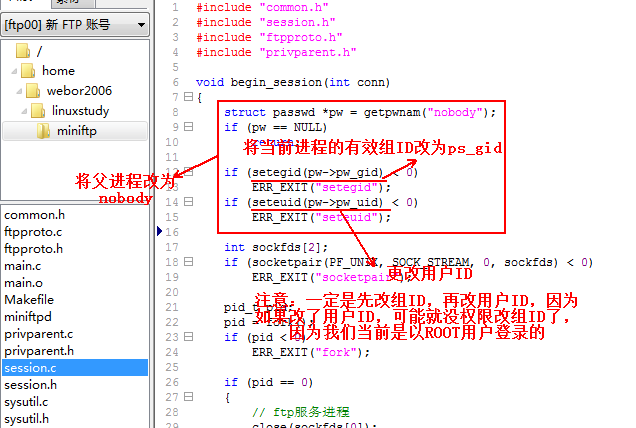Screen dimensions: 636x428
Task: Fold the code block at line 9
Action: (x=189, y=127)
